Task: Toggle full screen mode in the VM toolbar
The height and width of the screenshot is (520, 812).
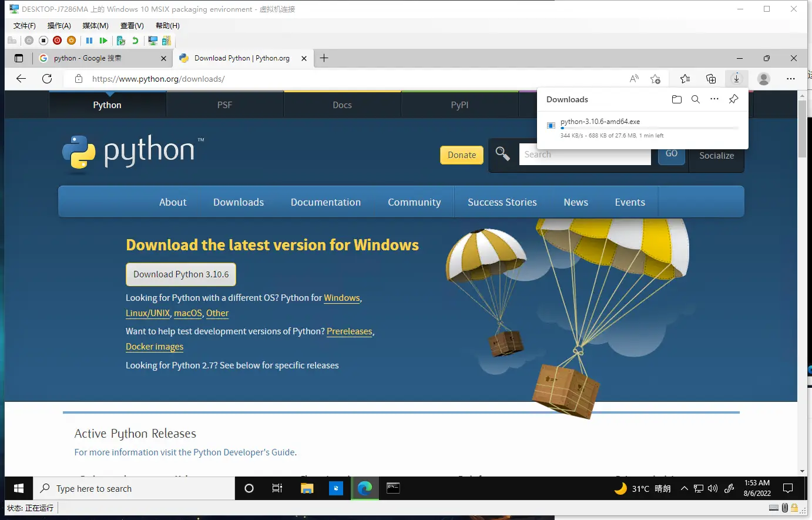Action: (x=152, y=40)
